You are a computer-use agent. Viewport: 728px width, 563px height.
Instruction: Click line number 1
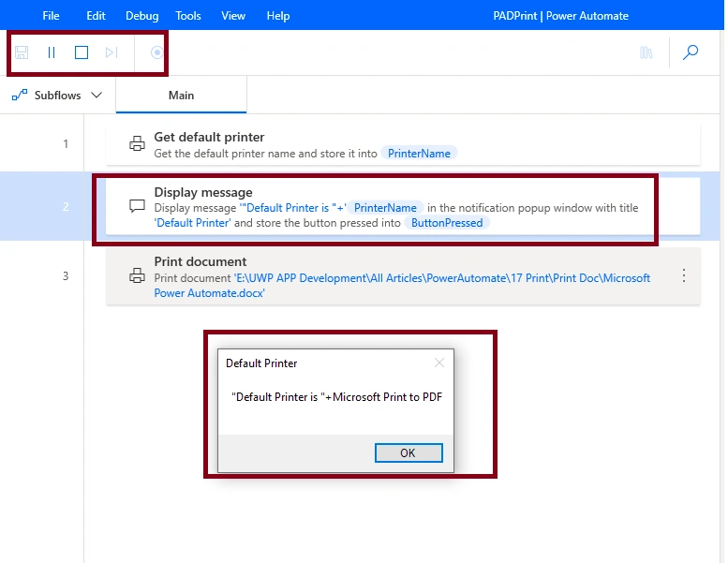(66, 144)
